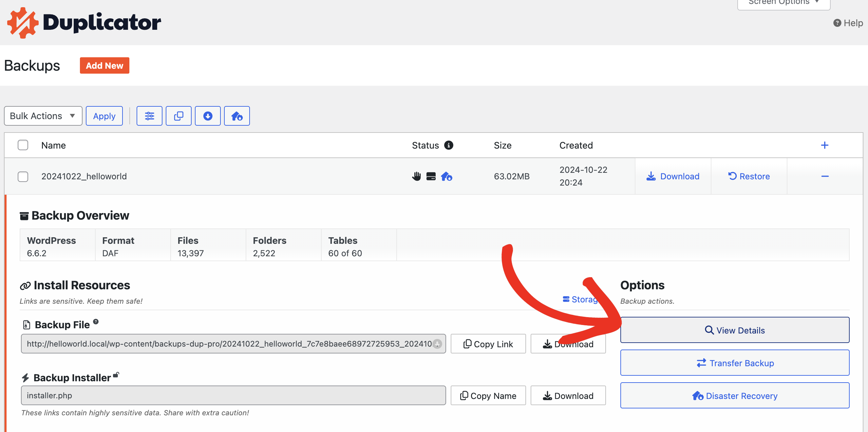Click Download next to installer.php
The width and height of the screenshot is (868, 432).
pos(568,396)
